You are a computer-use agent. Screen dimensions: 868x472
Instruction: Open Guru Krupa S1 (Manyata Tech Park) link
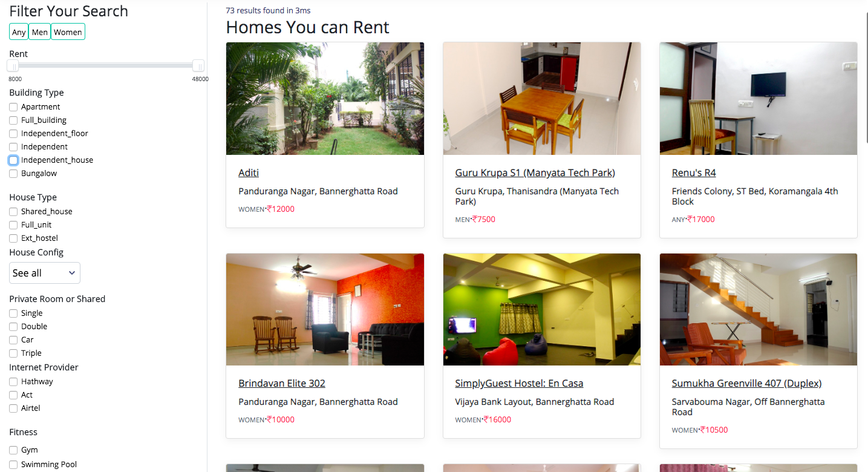(x=535, y=173)
